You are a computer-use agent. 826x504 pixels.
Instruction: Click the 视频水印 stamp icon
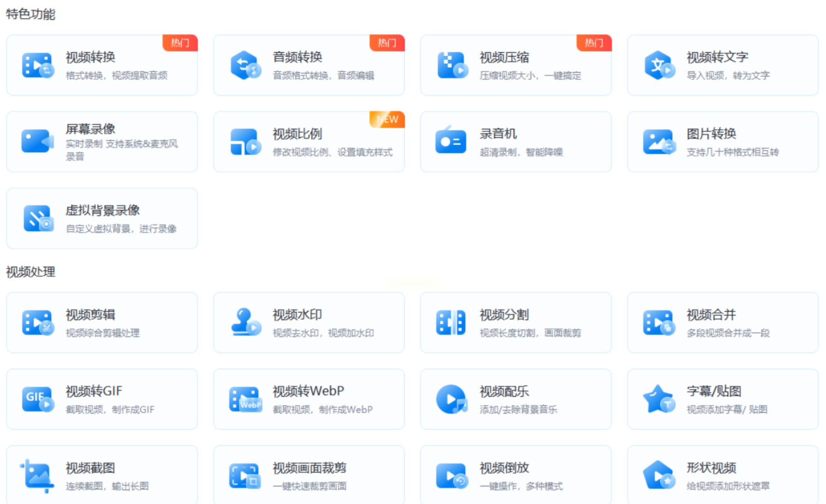coord(245,323)
